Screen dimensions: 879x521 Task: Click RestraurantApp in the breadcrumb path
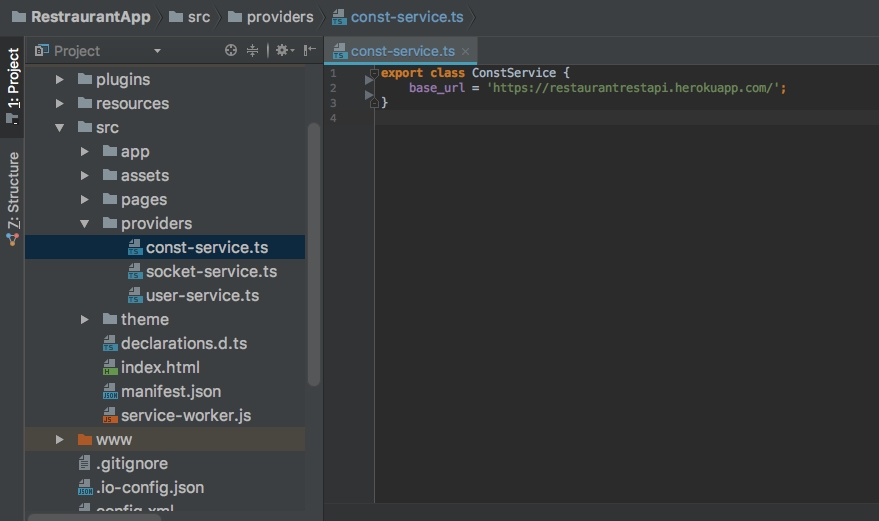[x=90, y=17]
